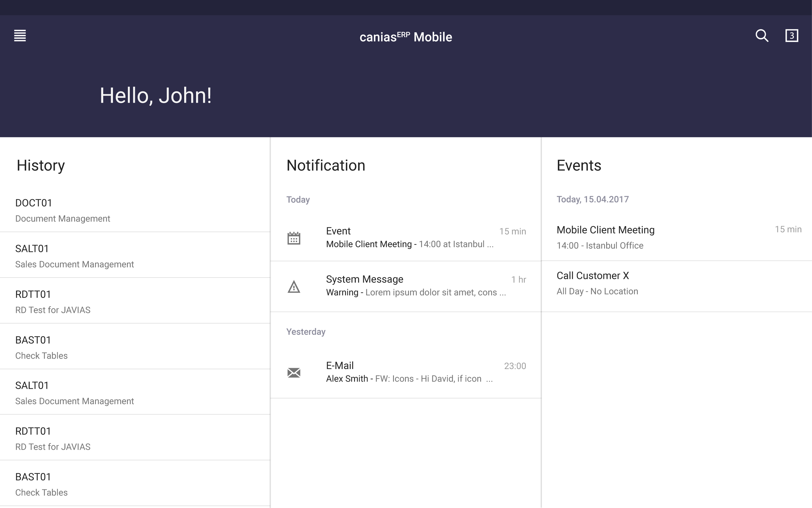Click the search magnifier icon
This screenshot has width=812, height=508.
(762, 36)
